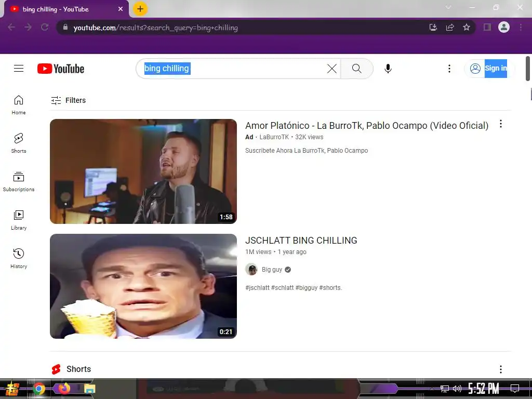Clear the search box with the X
This screenshot has height=399, width=532.
[332, 69]
